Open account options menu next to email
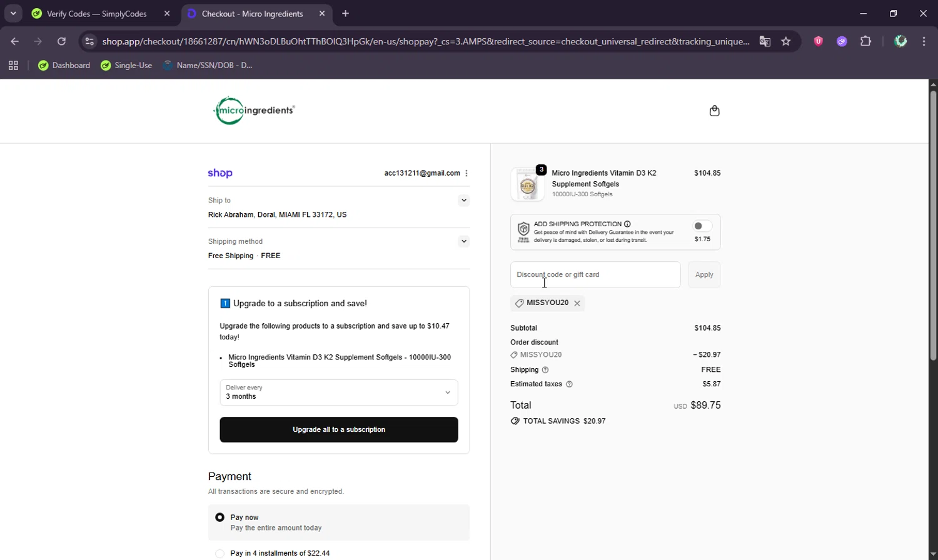Image resolution: width=938 pixels, height=560 pixels. 466,173
